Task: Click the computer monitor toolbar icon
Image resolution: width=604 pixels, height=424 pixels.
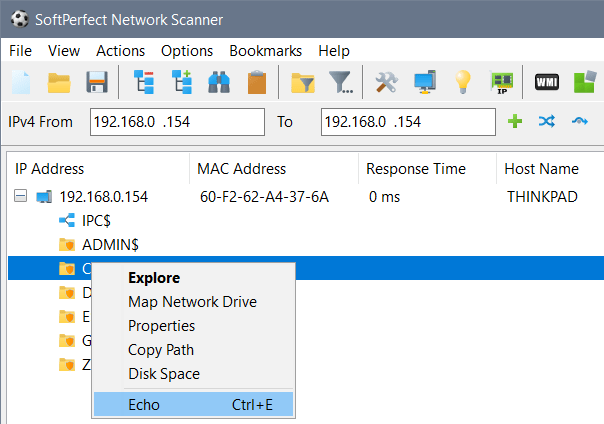Action: point(425,82)
